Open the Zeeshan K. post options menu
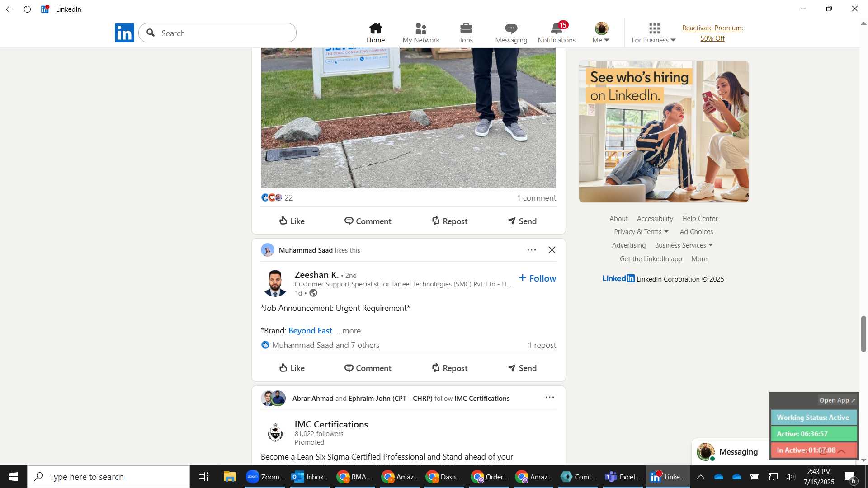 coord(532,250)
